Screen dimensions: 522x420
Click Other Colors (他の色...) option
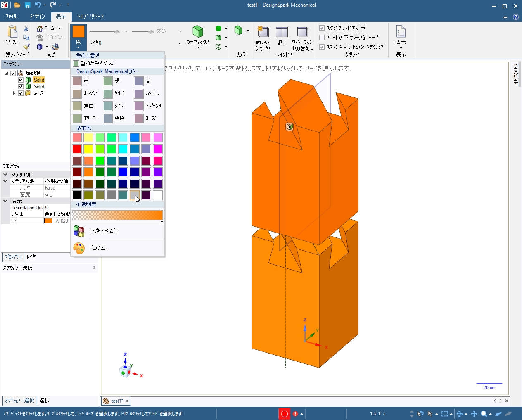pos(100,248)
